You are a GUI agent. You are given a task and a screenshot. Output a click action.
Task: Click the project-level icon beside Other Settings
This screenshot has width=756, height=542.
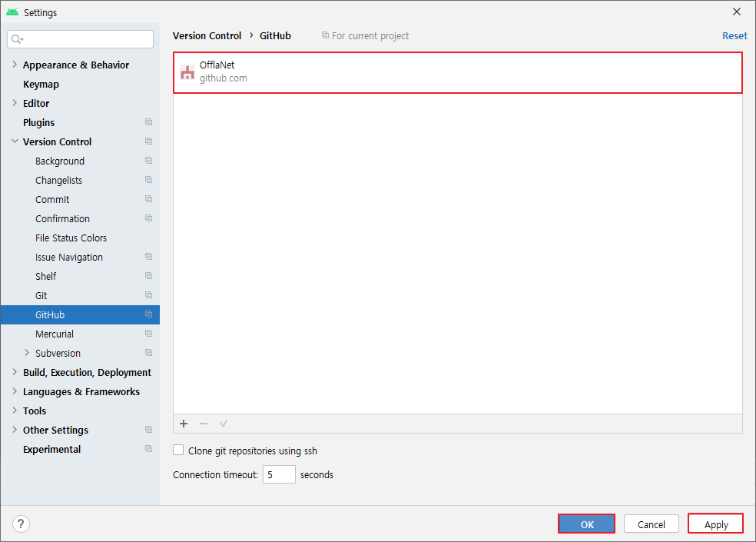(148, 430)
